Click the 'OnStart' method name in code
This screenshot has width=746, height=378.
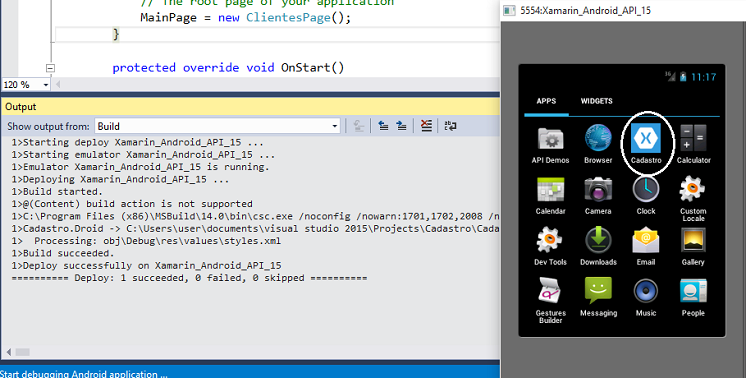(305, 68)
